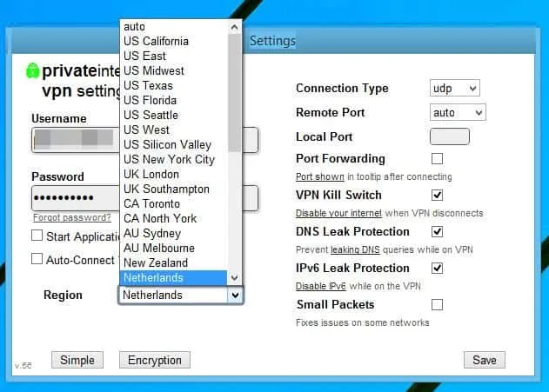Open the Remote Port auto dropdown

pos(458,113)
